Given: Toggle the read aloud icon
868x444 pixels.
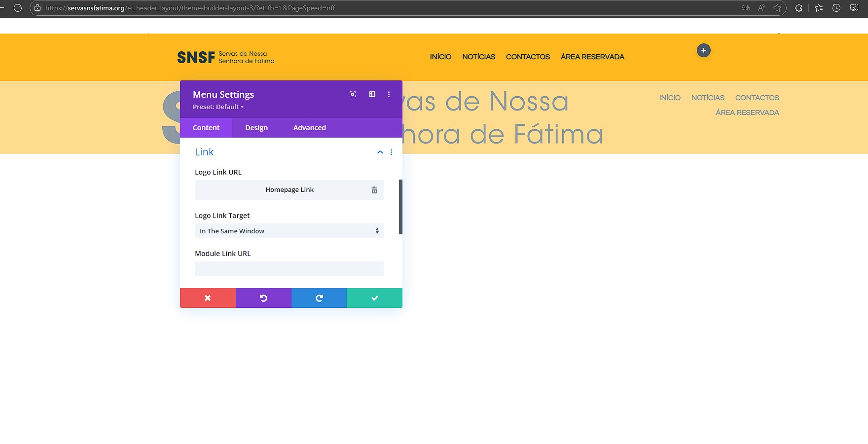Looking at the screenshot, I should click(x=761, y=8).
